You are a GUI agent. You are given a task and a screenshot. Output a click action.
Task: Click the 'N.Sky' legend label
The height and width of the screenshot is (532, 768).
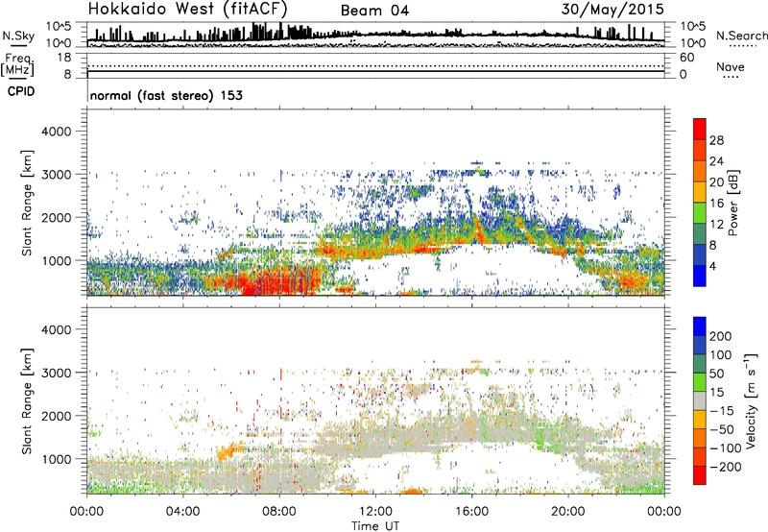pos(18,36)
